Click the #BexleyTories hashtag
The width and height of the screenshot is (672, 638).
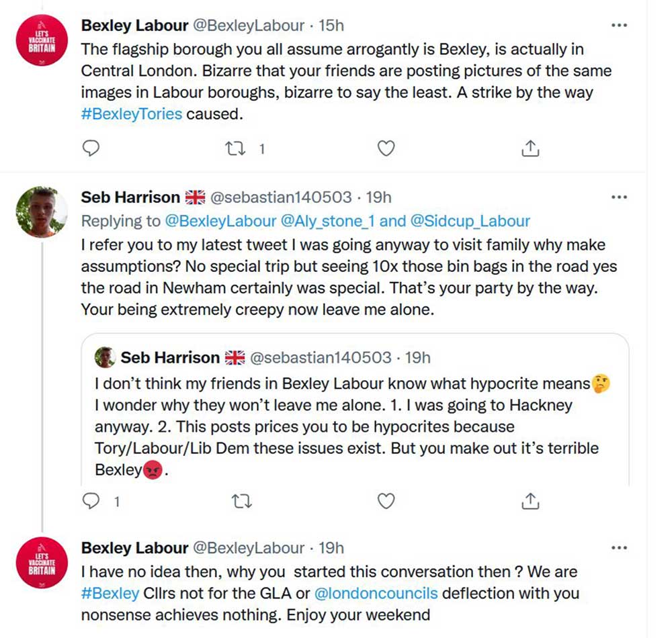[131, 113]
